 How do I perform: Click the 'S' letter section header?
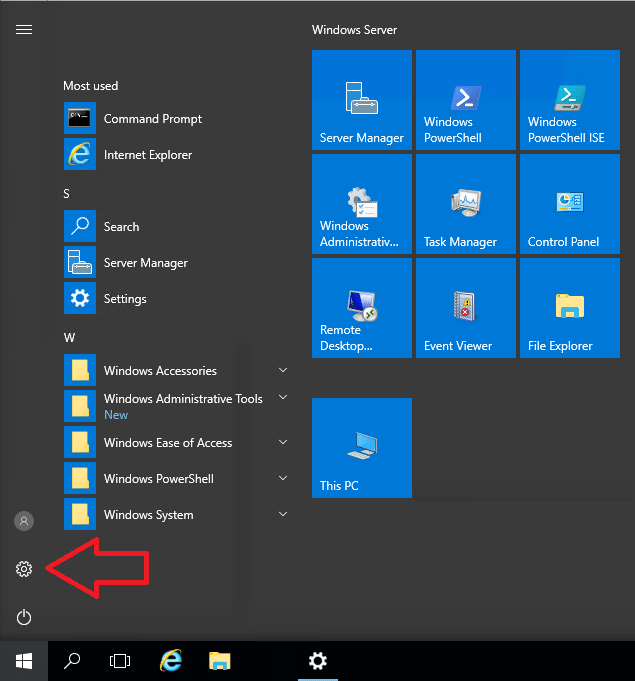click(66, 194)
